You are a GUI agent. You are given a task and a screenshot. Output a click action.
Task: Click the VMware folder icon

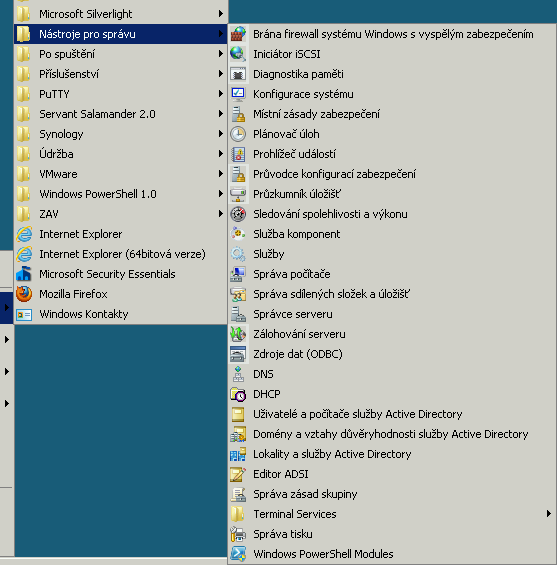point(24,174)
